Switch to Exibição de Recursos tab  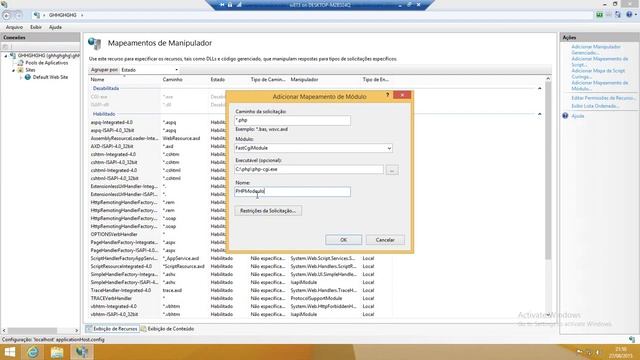pyautogui.click(x=111, y=329)
